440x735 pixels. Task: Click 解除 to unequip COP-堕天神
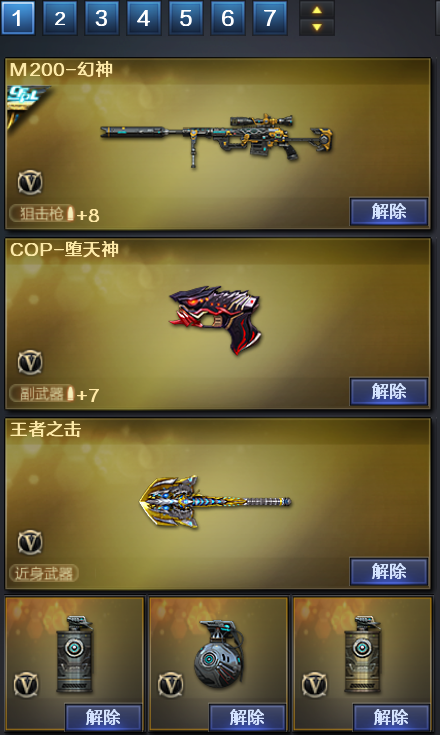coord(389,391)
